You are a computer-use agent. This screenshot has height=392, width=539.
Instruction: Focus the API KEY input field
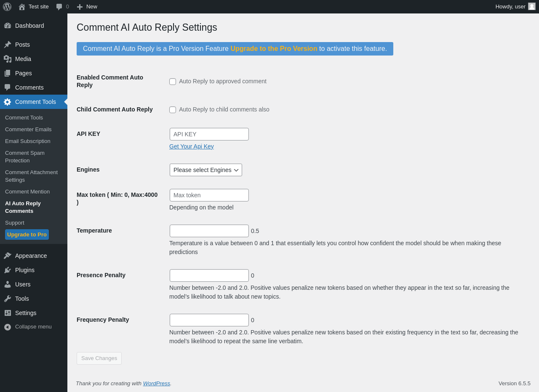pos(209,134)
